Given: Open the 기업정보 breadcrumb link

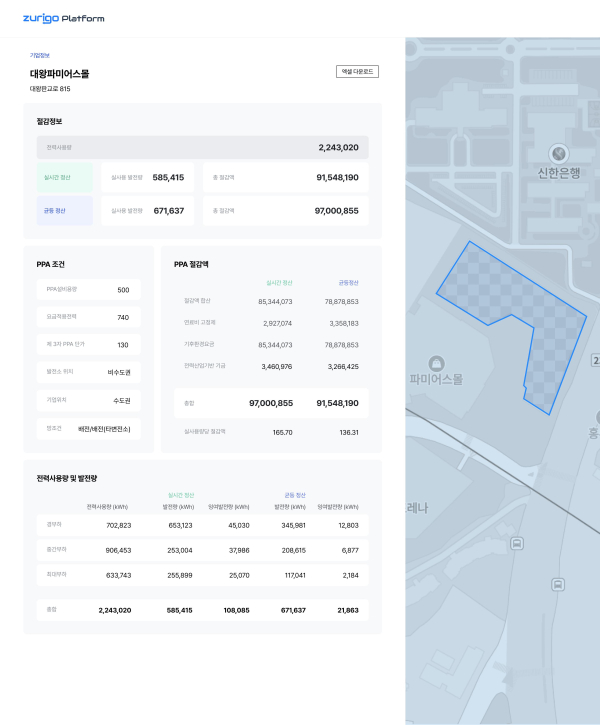Looking at the screenshot, I should [39, 55].
